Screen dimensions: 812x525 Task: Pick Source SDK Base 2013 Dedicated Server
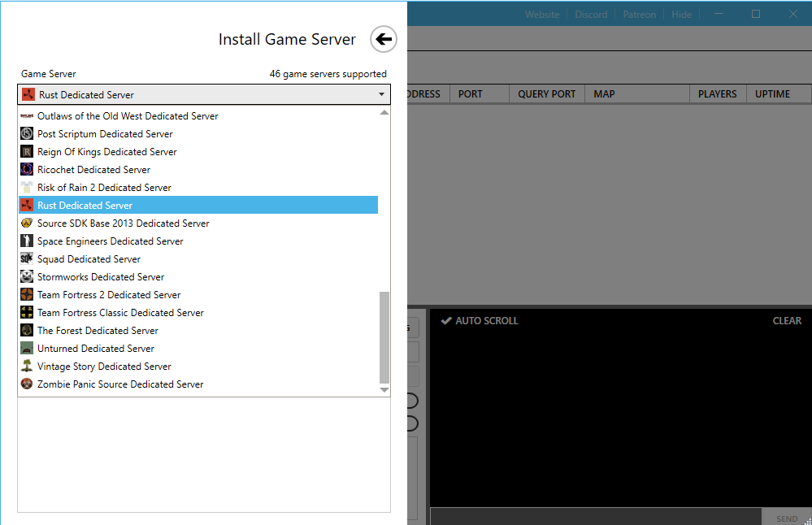[x=198, y=223]
